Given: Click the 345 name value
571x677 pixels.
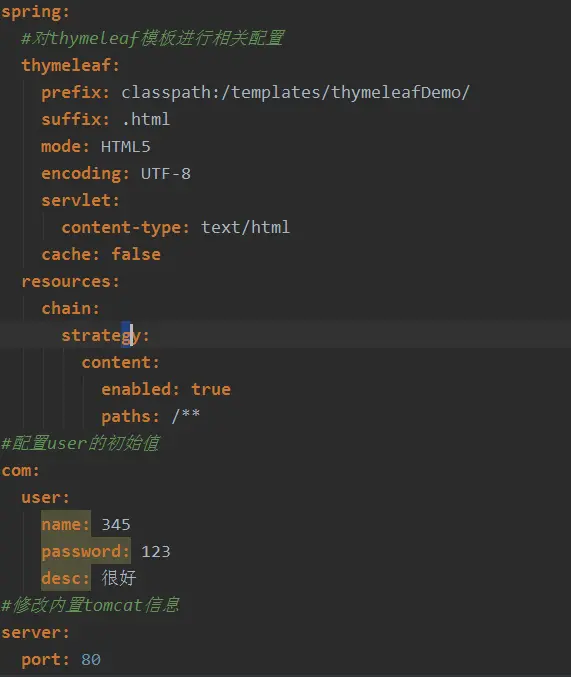Looking at the screenshot, I should pyautogui.click(x=116, y=525).
